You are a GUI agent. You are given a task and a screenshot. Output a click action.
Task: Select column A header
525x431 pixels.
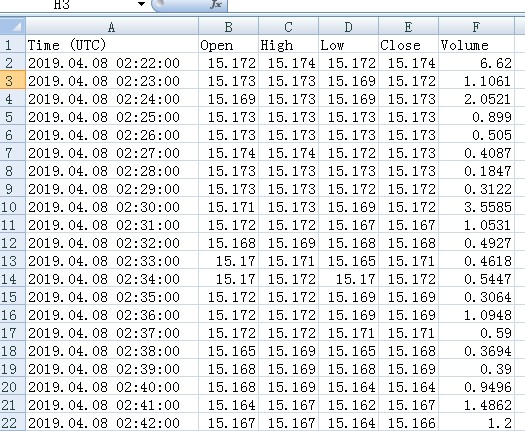point(112,26)
